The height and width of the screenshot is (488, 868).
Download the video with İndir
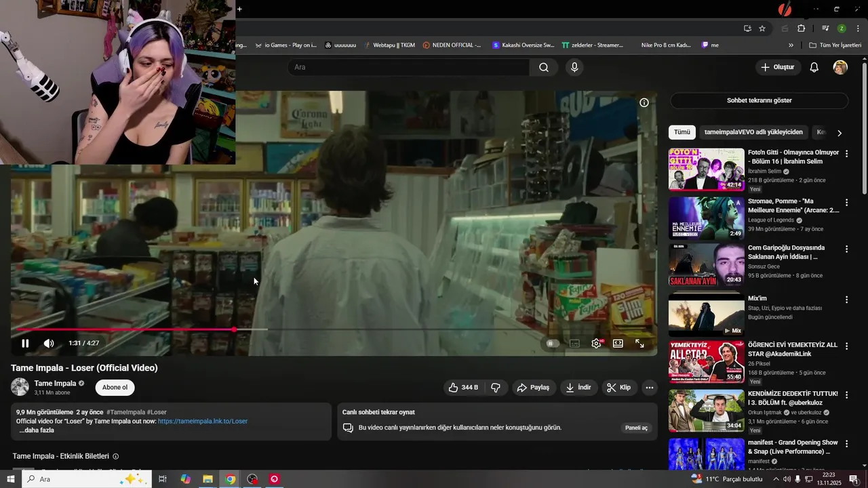[578, 388]
